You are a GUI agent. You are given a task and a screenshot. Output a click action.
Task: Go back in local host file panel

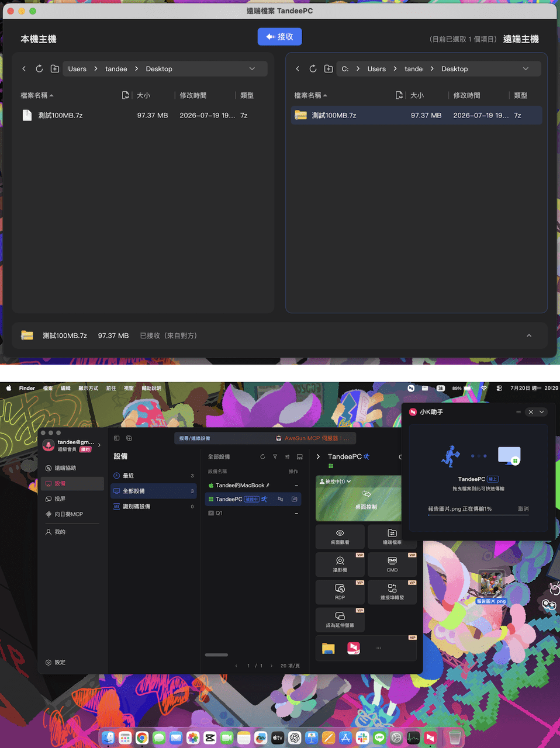pyautogui.click(x=24, y=69)
